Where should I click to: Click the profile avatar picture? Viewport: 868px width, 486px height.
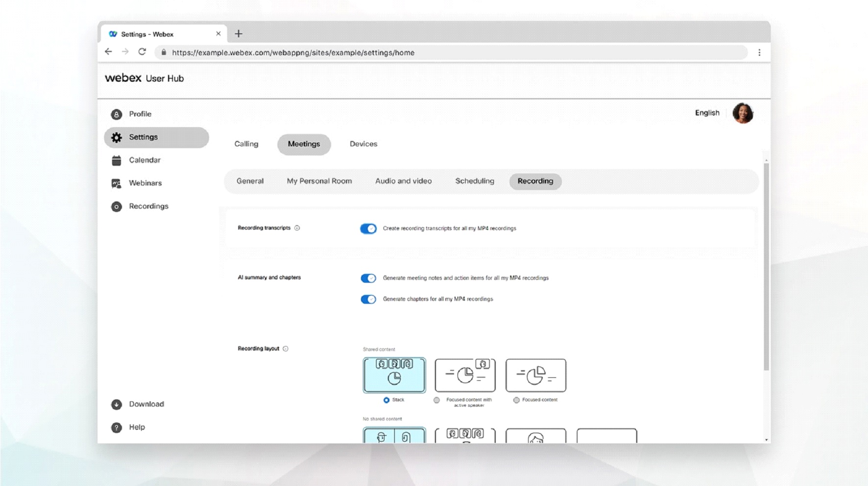click(x=743, y=113)
